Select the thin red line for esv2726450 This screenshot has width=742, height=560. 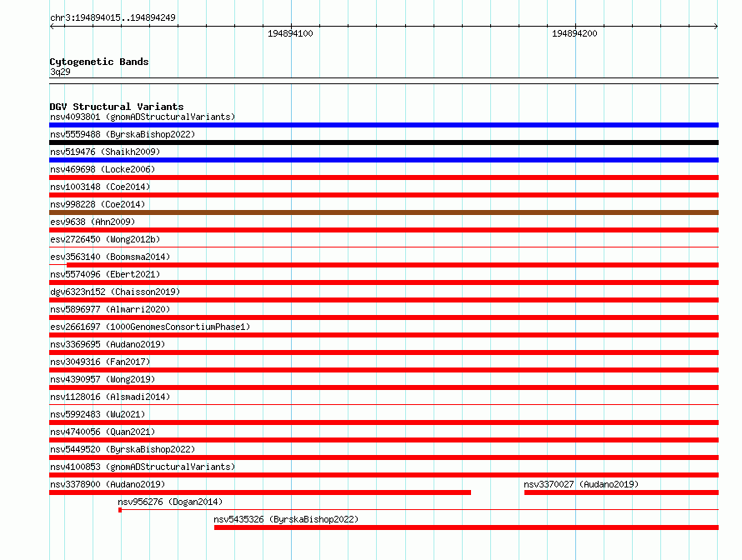(x=384, y=247)
